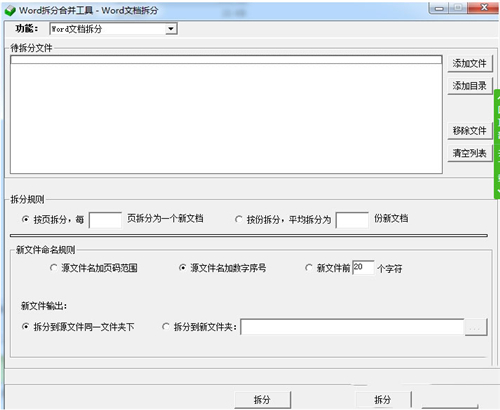Minimize the window
This screenshot has width=500, height=410.
[440, 8]
